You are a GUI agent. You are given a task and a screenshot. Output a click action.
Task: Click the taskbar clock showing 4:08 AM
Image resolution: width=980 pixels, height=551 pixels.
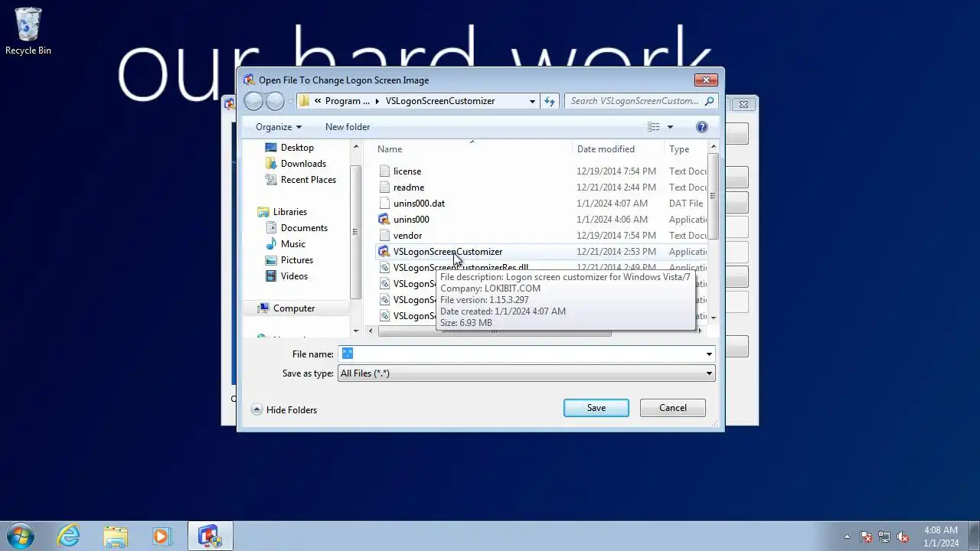point(940,536)
